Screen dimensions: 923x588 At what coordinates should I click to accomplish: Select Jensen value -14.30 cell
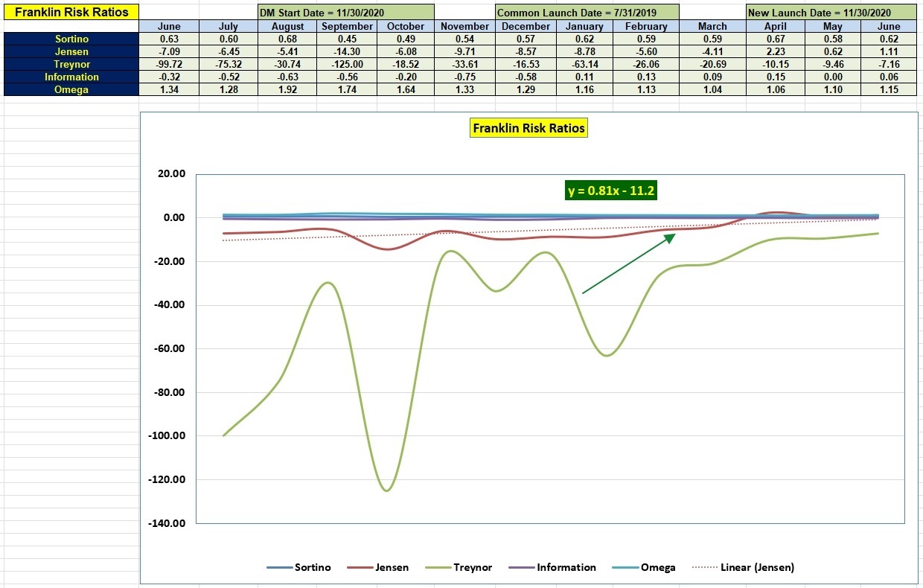[348, 51]
